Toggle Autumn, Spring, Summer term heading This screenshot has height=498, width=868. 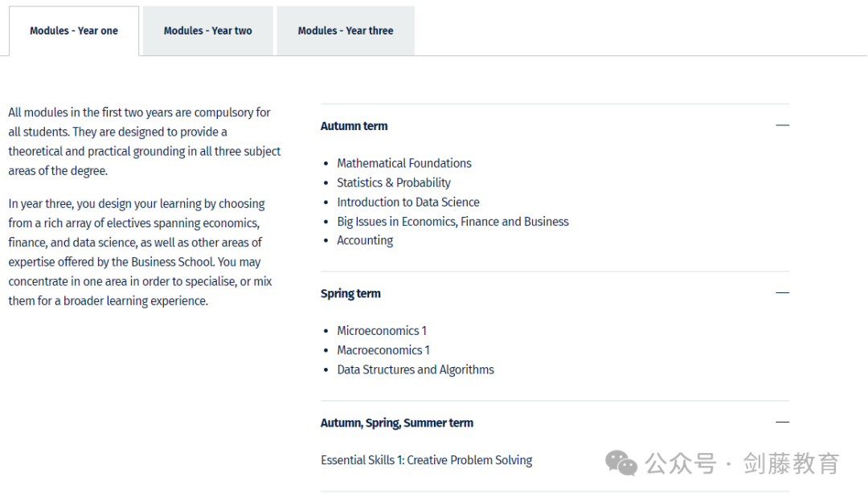point(397,423)
